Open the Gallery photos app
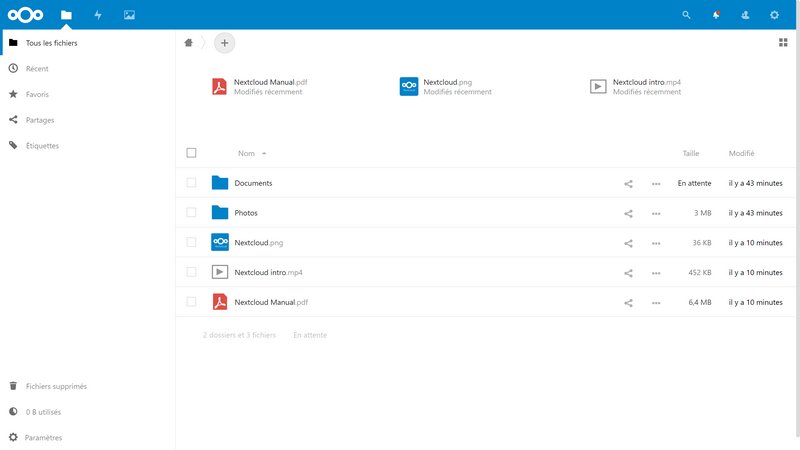Viewport: 800px width, 450px height. (129, 15)
